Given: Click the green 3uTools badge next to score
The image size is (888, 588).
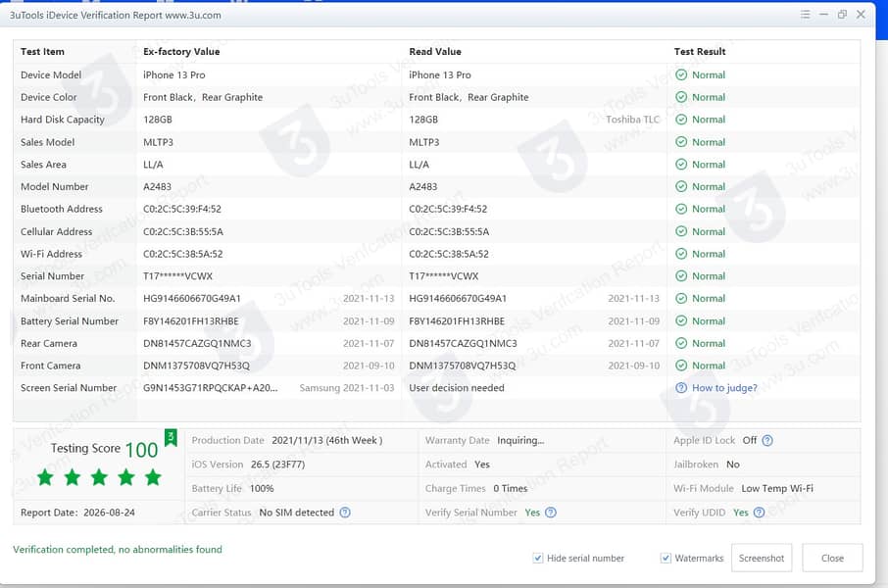Looking at the screenshot, I should tap(171, 437).
